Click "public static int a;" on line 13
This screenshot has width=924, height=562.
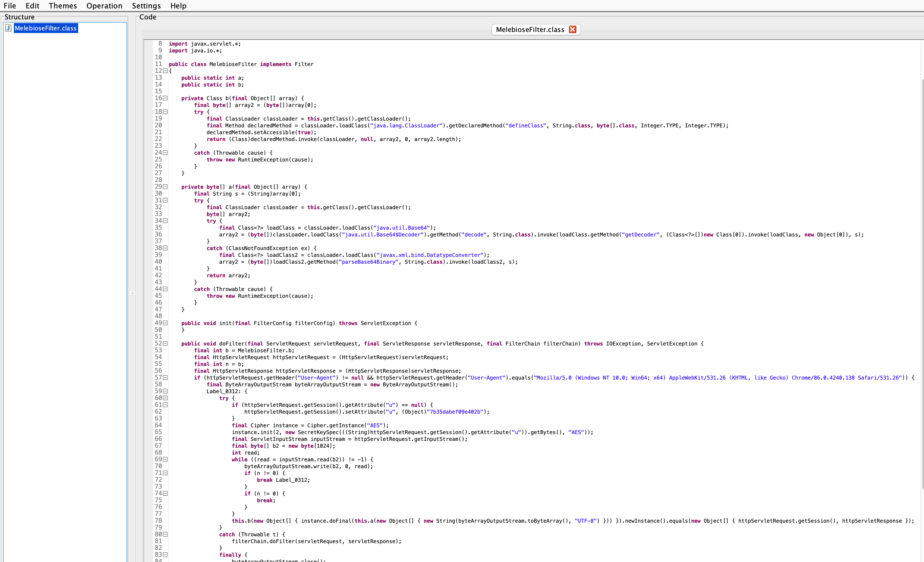click(213, 78)
